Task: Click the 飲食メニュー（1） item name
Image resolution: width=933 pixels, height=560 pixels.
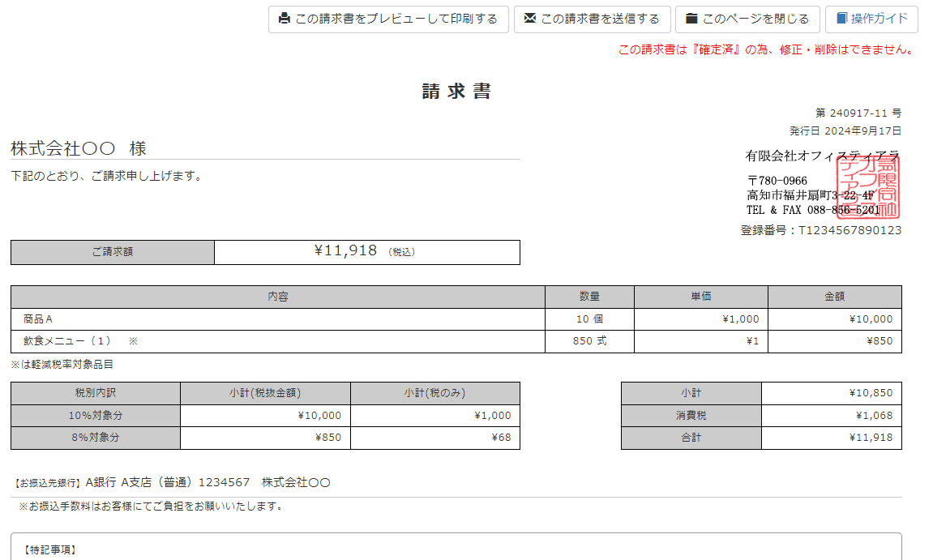Action: tap(67, 341)
